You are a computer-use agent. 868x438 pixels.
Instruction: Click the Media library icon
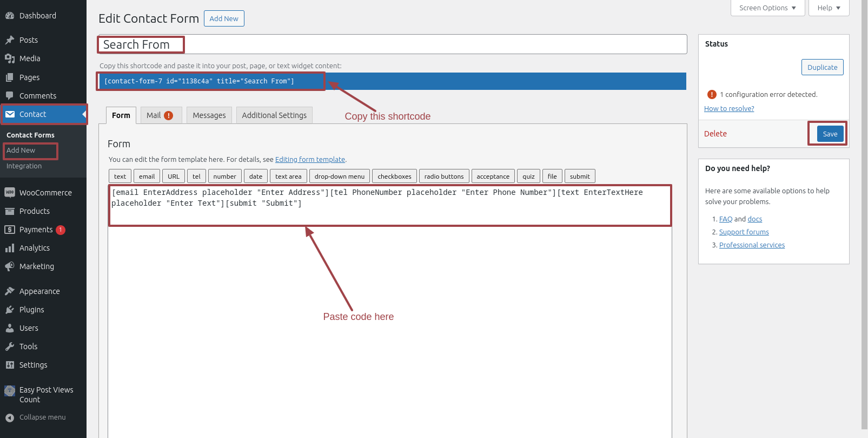coord(10,58)
